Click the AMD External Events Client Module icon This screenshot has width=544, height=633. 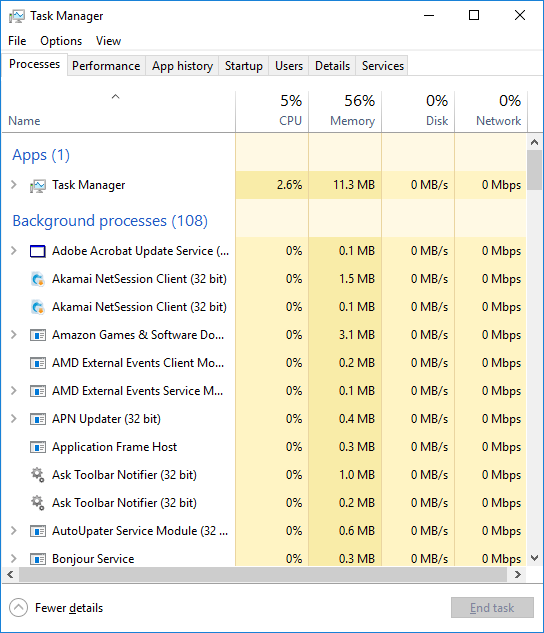pos(38,363)
